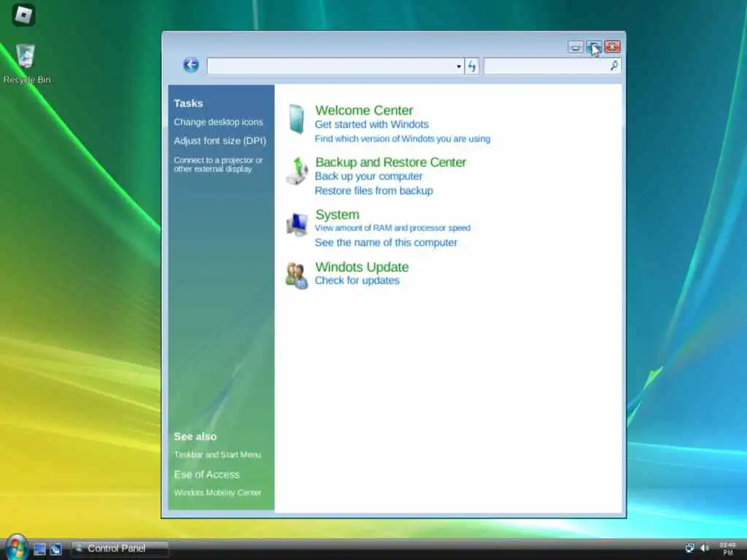Open the Welcome Center heading

point(364,111)
